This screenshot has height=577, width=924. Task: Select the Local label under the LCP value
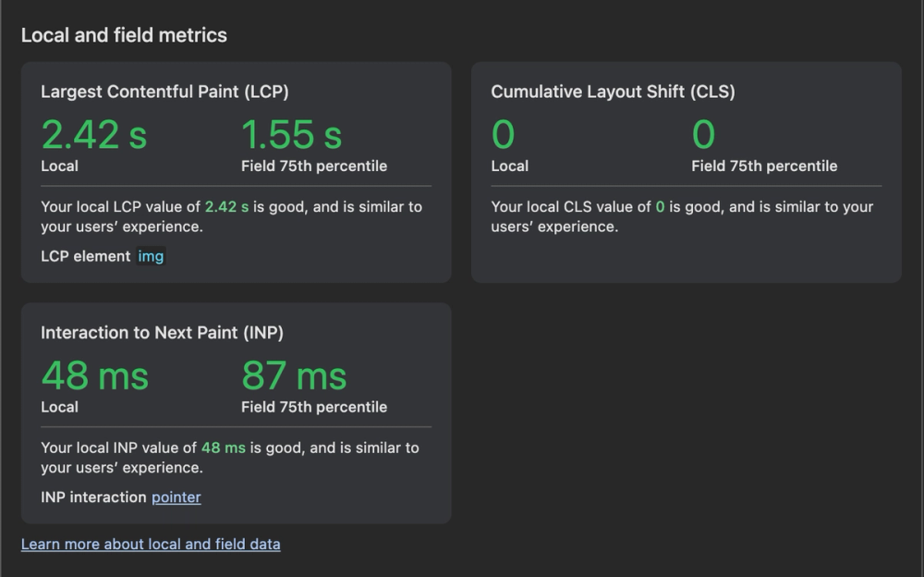pos(59,166)
